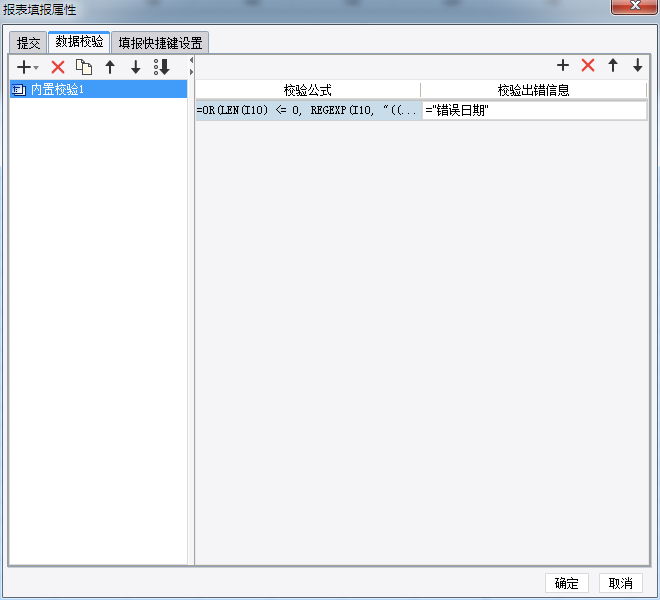Cancel with the 取消 button

pos(621,583)
